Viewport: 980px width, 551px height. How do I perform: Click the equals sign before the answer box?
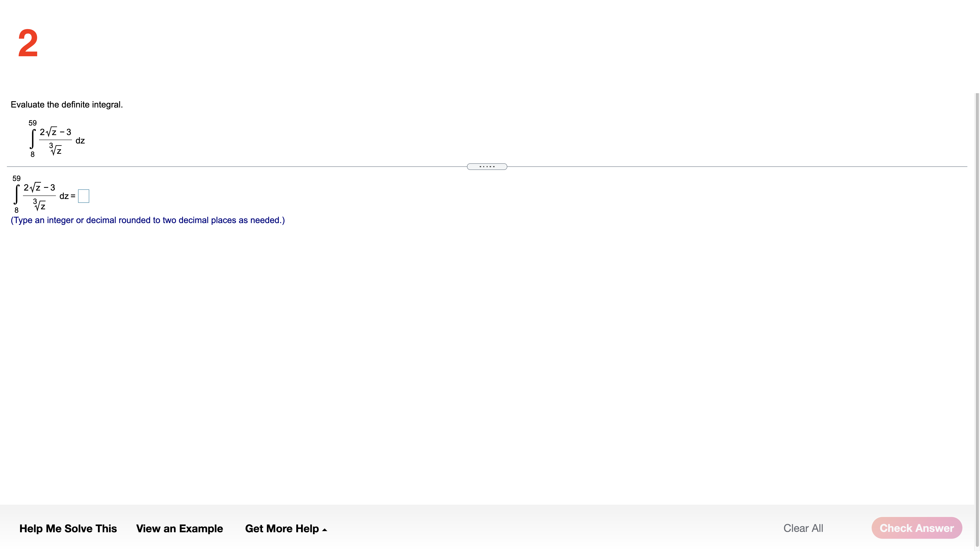coord(73,196)
